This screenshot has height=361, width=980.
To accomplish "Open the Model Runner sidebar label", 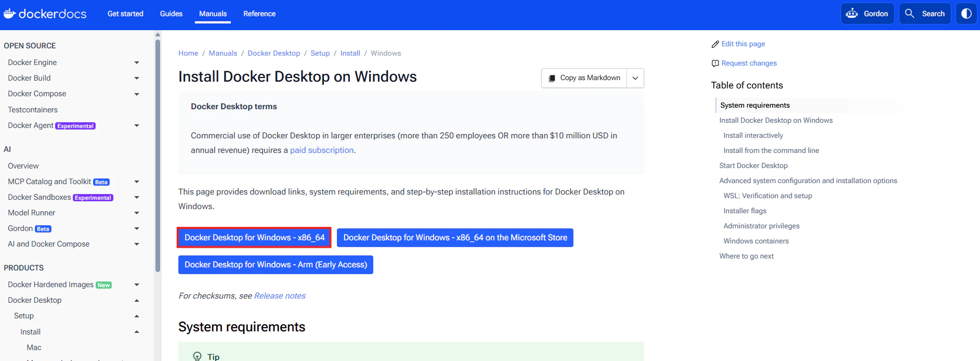I will pyautogui.click(x=31, y=213).
